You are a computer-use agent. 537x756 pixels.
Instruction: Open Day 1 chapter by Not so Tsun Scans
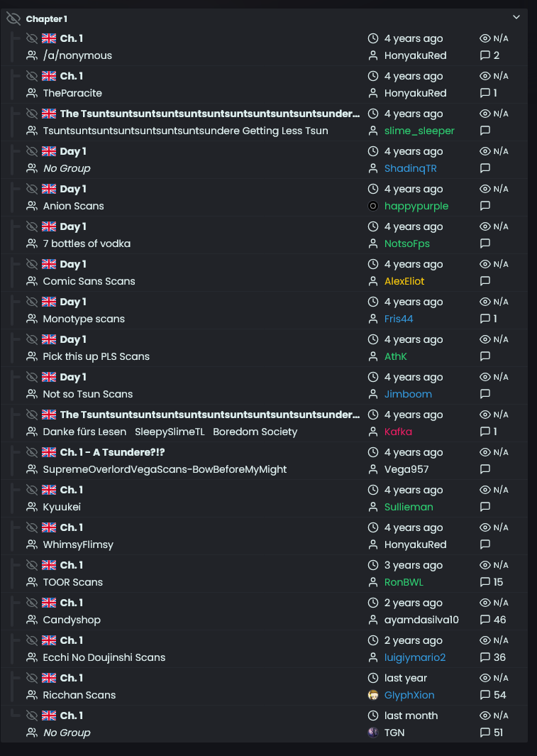click(x=73, y=377)
